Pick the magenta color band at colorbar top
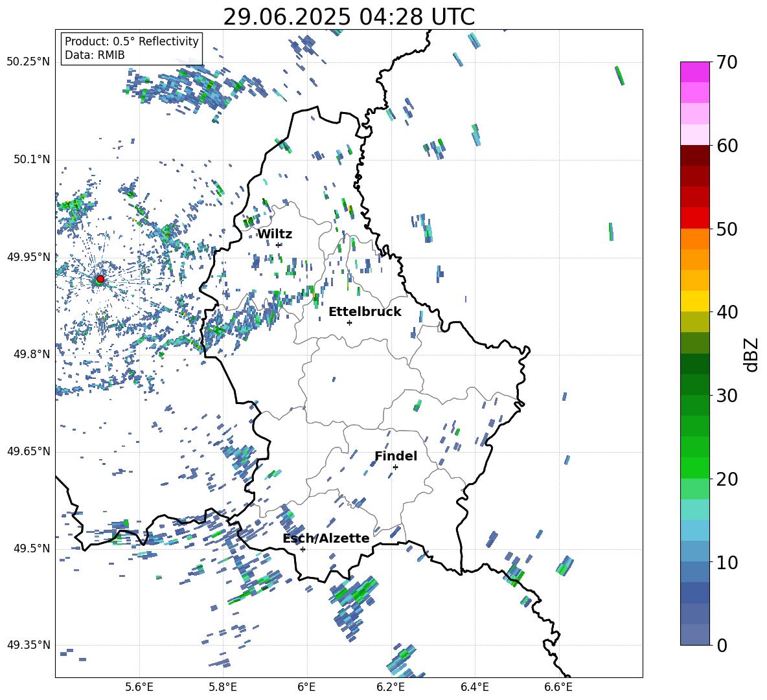 pyautogui.click(x=694, y=72)
